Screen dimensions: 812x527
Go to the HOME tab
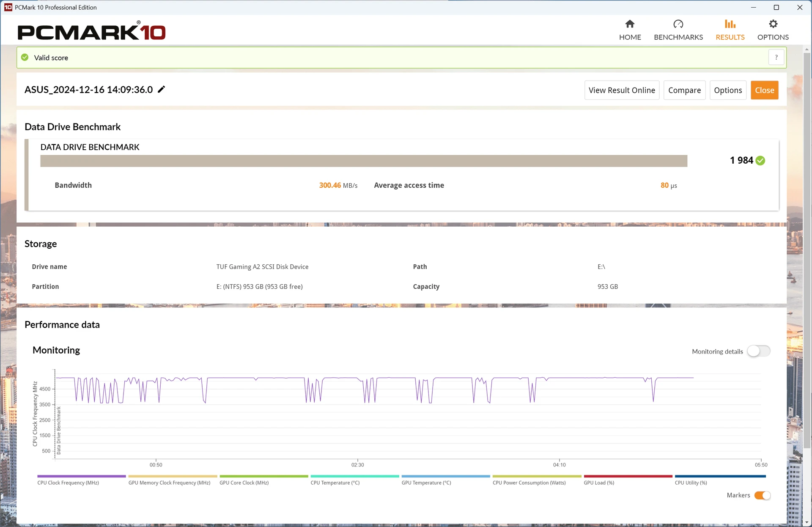coord(630,30)
